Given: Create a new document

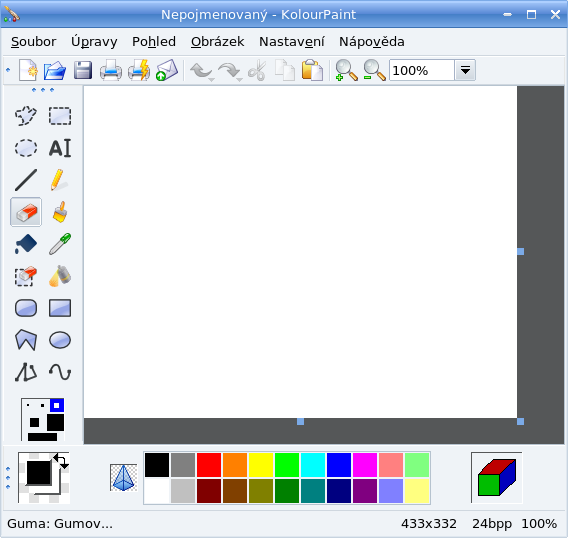Looking at the screenshot, I should click(28, 70).
